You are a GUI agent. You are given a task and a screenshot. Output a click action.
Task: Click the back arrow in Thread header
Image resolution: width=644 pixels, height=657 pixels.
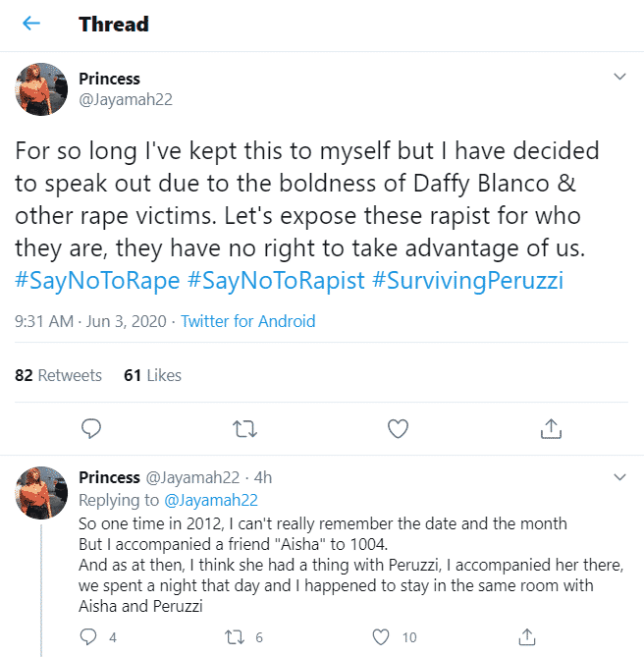click(x=31, y=24)
